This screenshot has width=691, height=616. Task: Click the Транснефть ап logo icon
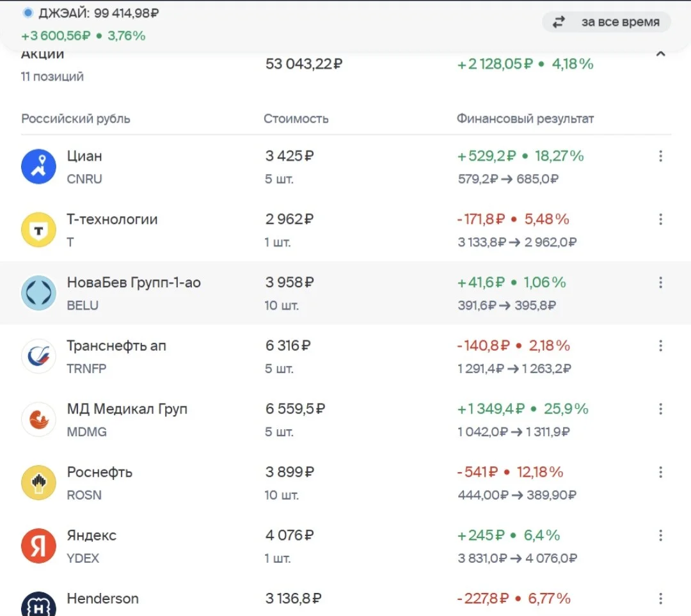coord(39,356)
